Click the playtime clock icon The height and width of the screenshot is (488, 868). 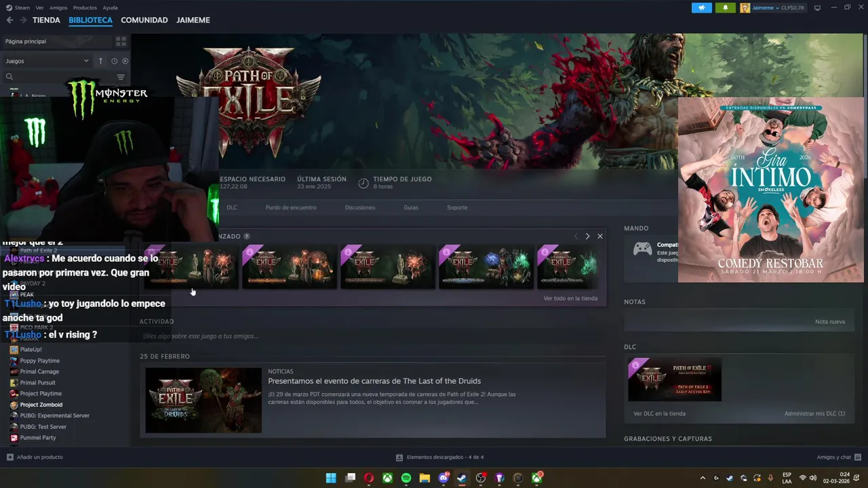(363, 183)
